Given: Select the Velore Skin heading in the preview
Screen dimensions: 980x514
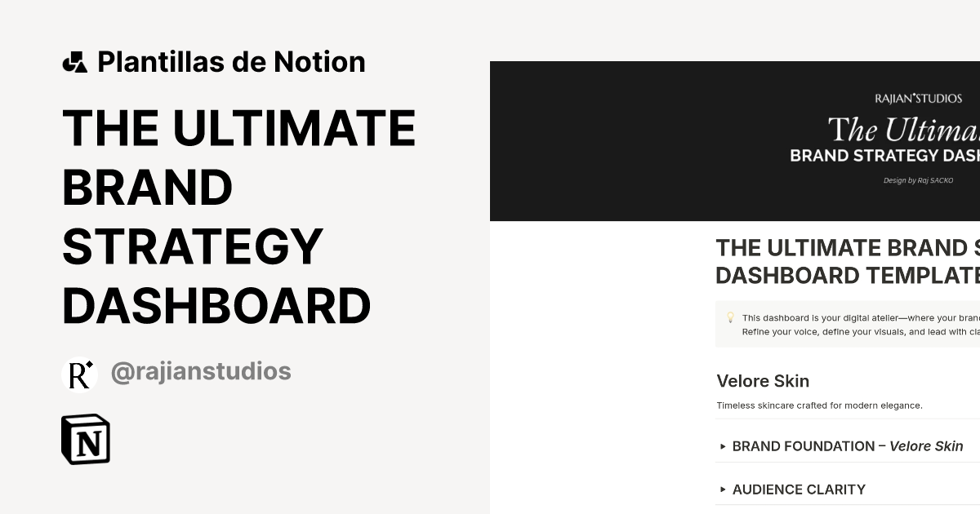Looking at the screenshot, I should pos(762,381).
